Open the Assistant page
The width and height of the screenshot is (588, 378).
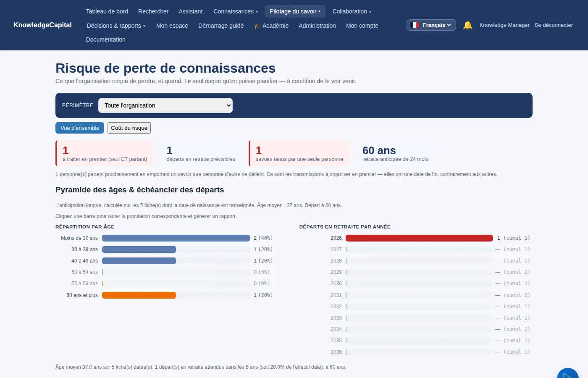191,11
